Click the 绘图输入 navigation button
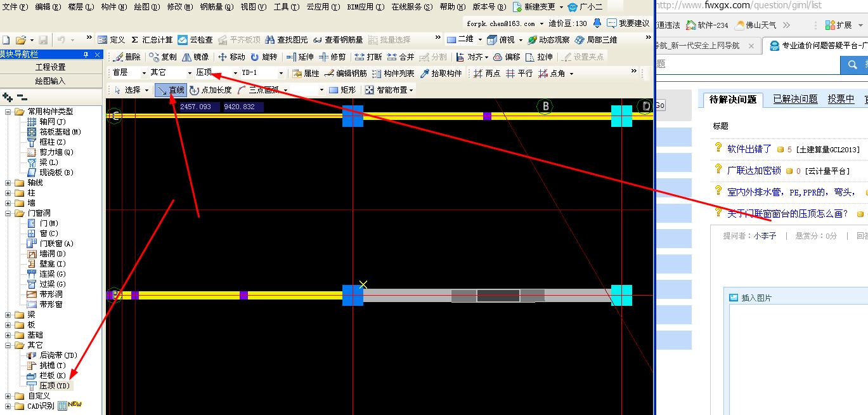The width and height of the screenshot is (868, 415). click(51, 81)
